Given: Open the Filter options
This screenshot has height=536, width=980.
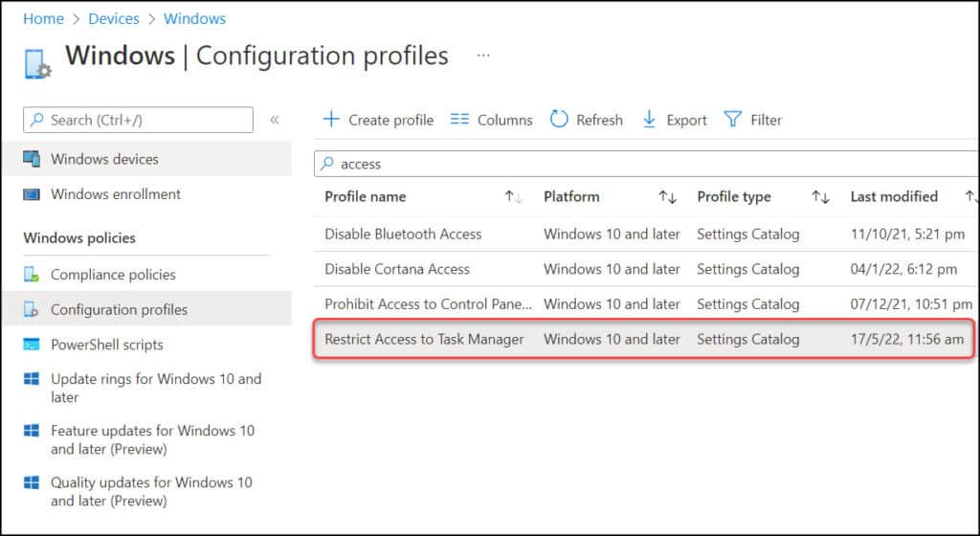Looking at the screenshot, I should (x=753, y=120).
